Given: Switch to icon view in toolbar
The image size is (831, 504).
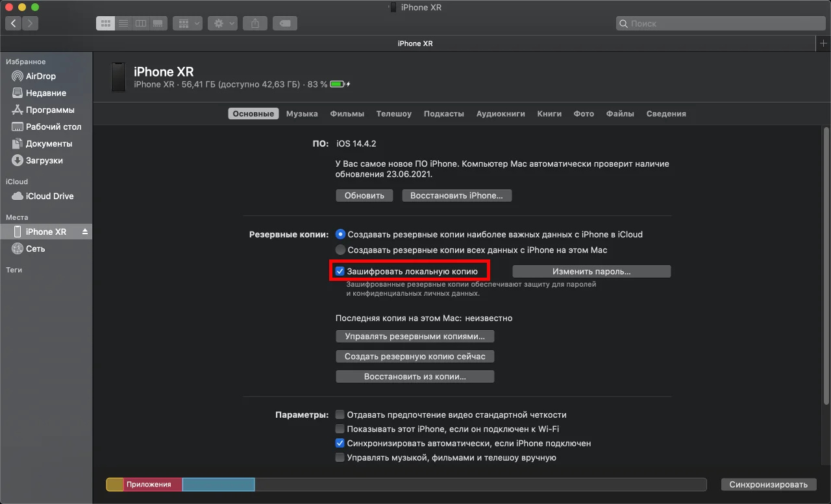Looking at the screenshot, I should (x=105, y=23).
